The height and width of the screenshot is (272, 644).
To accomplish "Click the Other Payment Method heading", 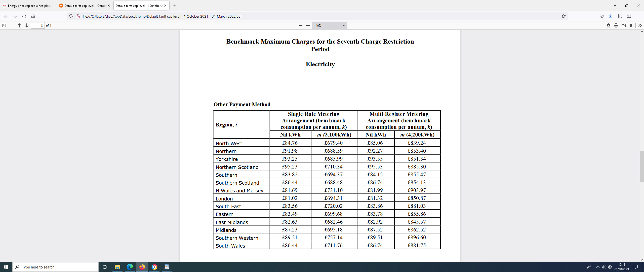I will [242, 104].
